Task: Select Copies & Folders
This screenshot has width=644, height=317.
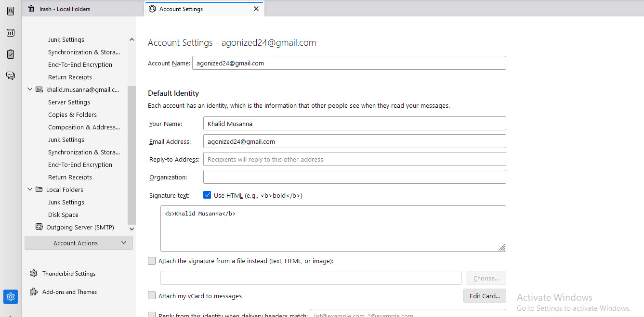Action: click(x=72, y=114)
